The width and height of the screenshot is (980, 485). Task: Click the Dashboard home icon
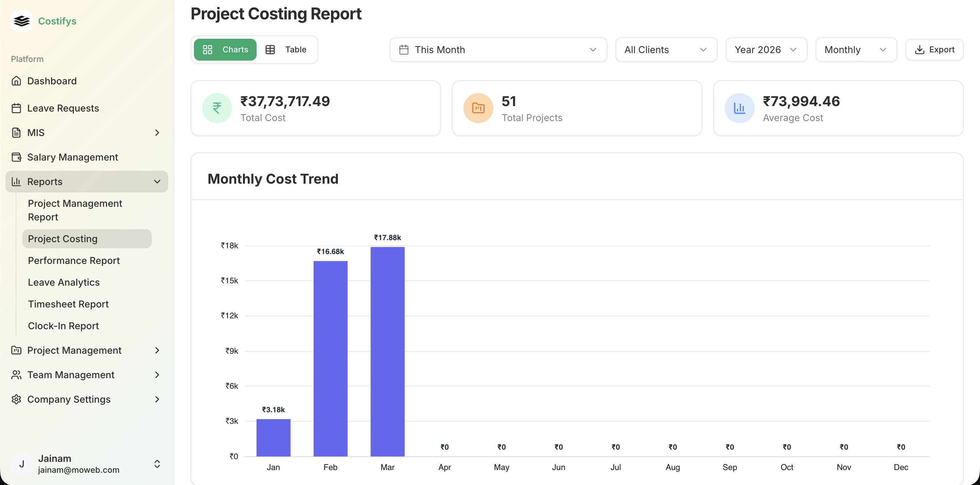pyautogui.click(x=16, y=81)
